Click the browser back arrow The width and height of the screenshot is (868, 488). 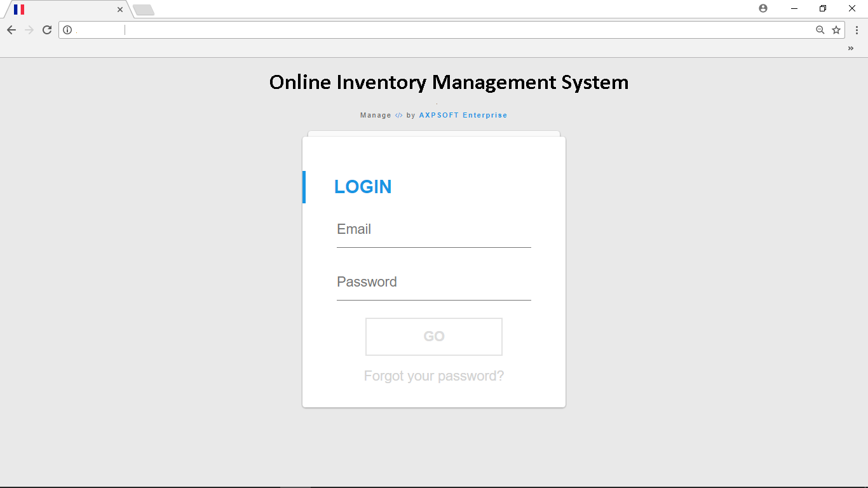(x=11, y=30)
